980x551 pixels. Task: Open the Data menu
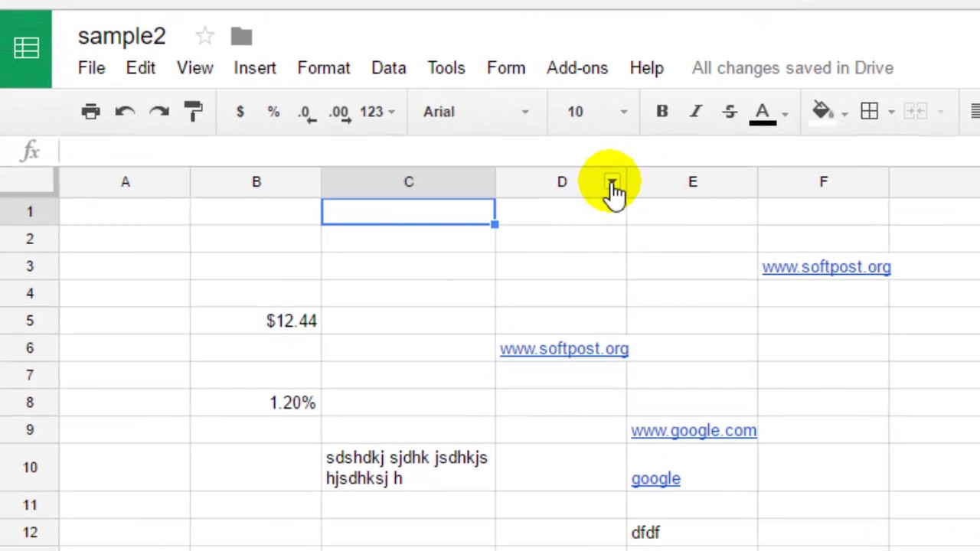pyautogui.click(x=388, y=68)
